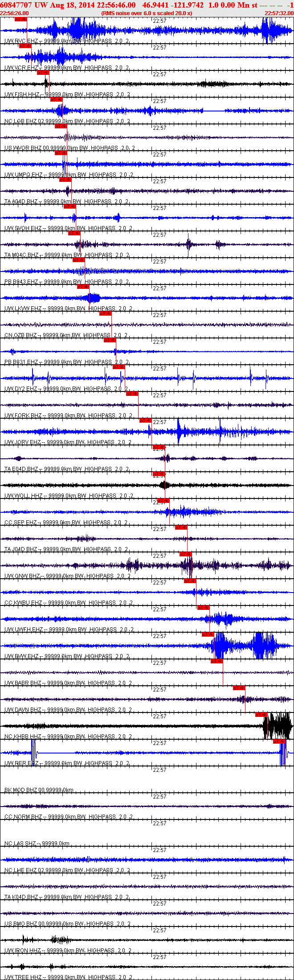Select the arrival pick on the UW.JORV trace

(x=146, y=420)
